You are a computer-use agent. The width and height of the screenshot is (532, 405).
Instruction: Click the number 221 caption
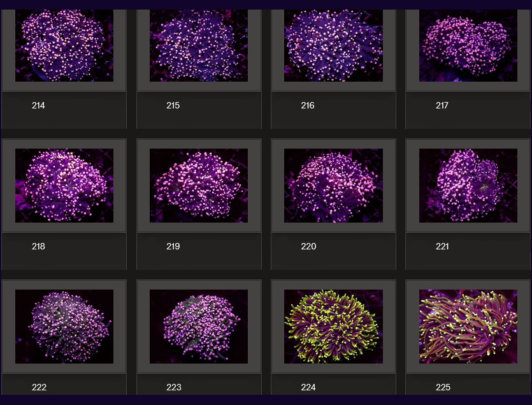tap(442, 246)
